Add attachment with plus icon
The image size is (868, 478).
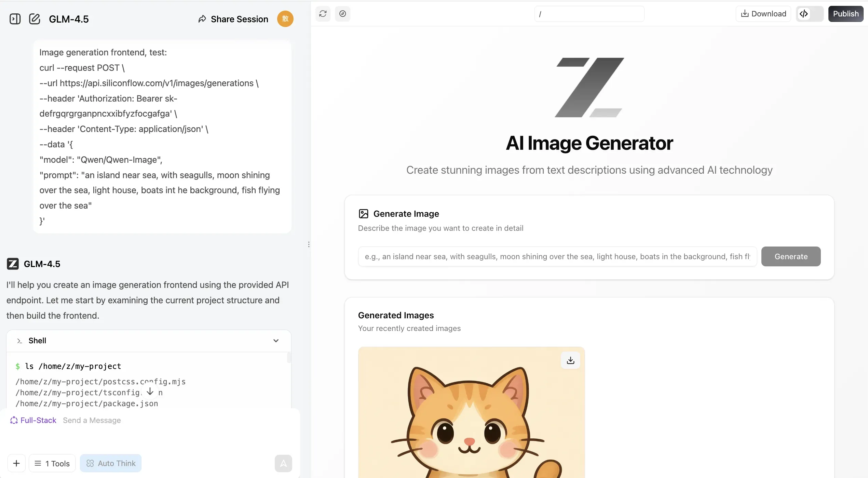[x=16, y=463]
